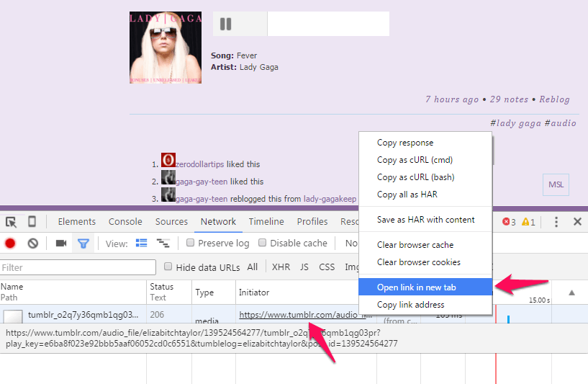Select the Network tab
Viewport: 588px width, 384px height.
218,221
